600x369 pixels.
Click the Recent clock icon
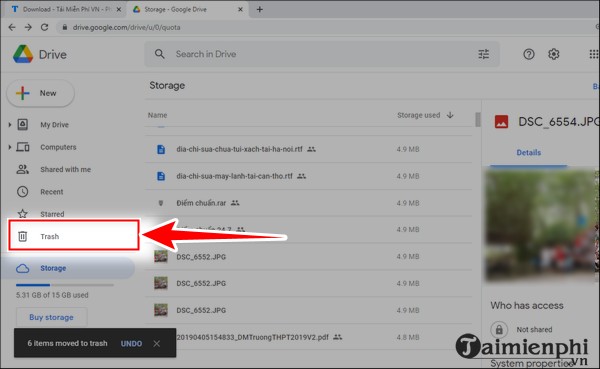point(23,192)
